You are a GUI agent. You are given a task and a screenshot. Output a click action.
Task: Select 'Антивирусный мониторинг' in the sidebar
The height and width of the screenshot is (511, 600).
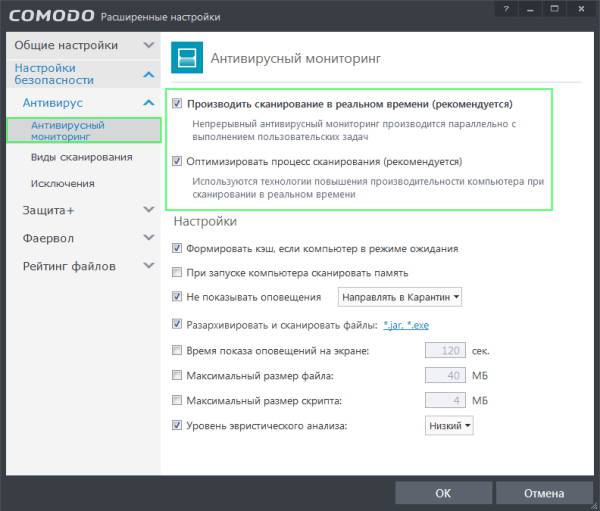84,131
